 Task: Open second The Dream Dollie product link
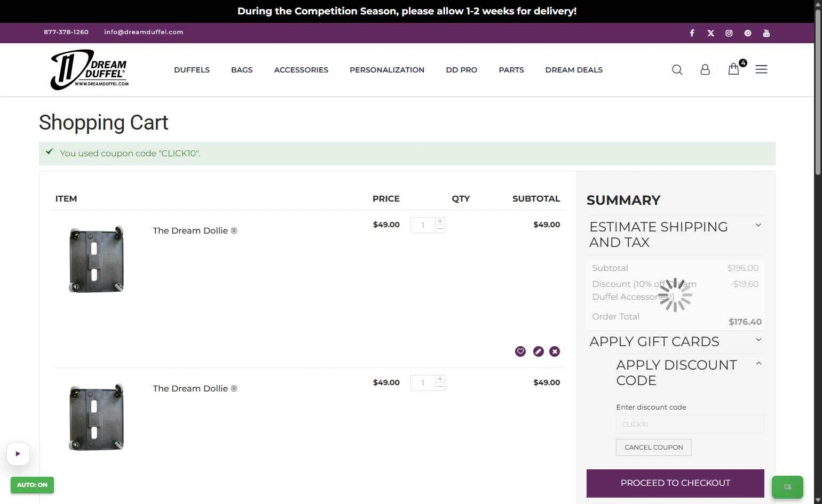tap(195, 388)
